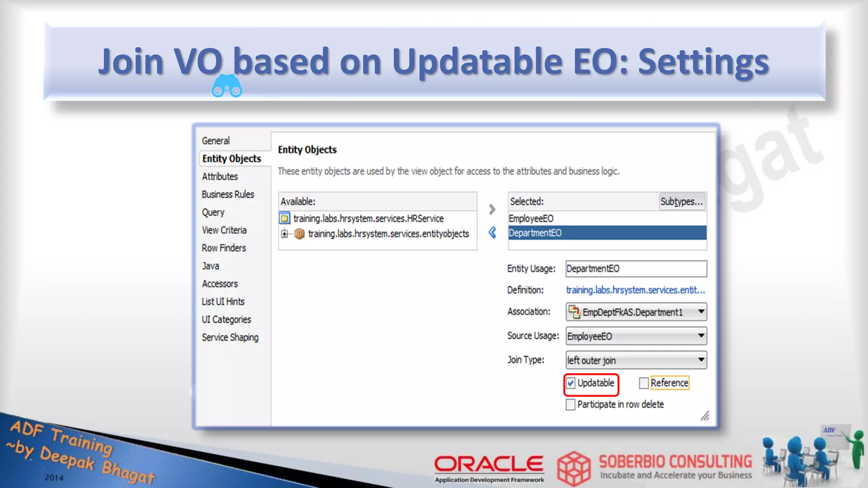Switch to the Attributes tab
This screenshot has width=868, height=488.
(x=220, y=177)
